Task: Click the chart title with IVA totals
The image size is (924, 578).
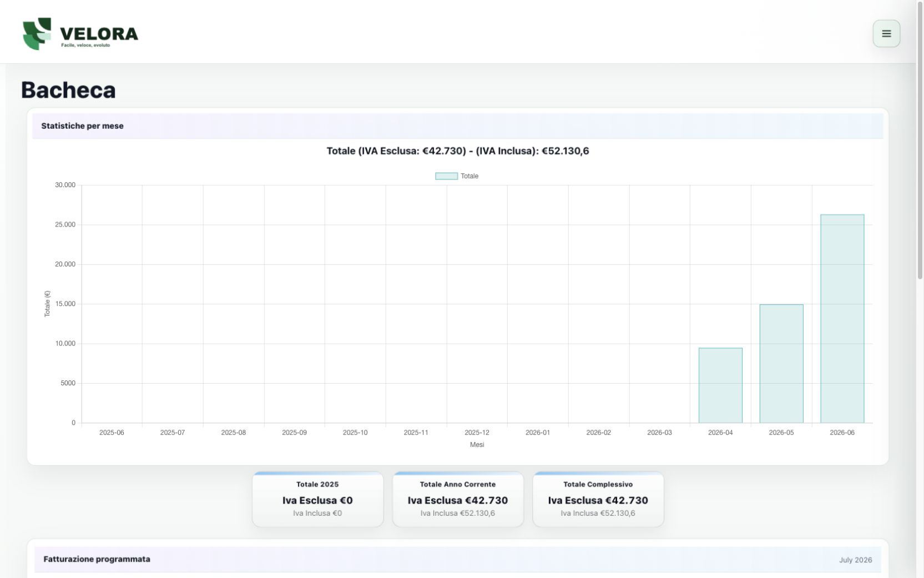Action: [x=458, y=151]
